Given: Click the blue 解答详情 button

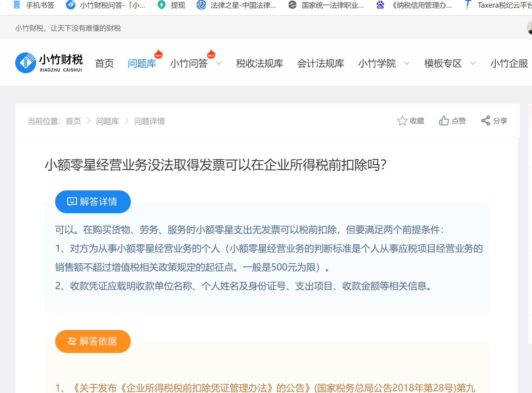Looking at the screenshot, I should 93,202.
